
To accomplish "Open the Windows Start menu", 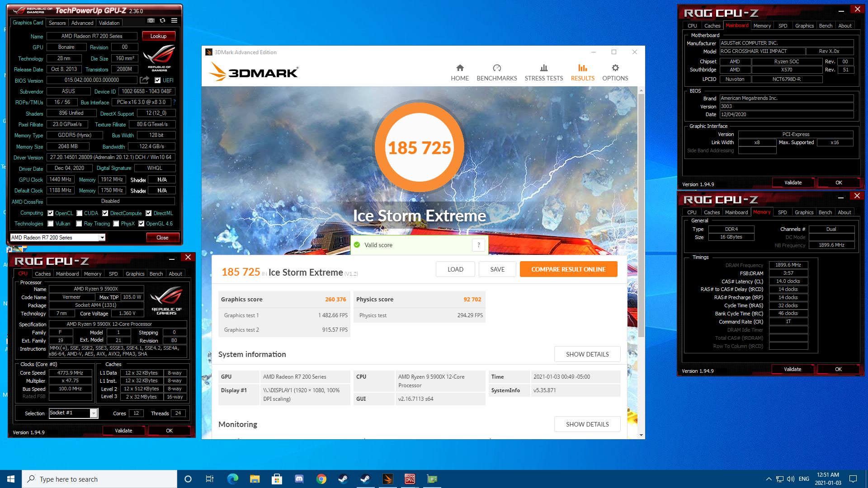I will (11, 479).
